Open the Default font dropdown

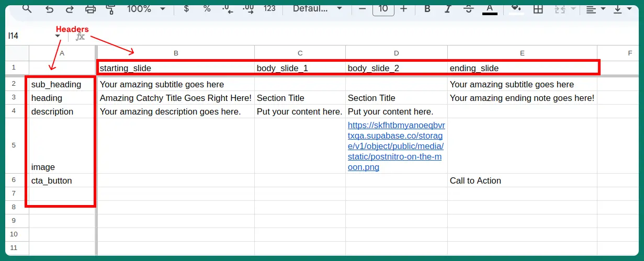coord(318,8)
